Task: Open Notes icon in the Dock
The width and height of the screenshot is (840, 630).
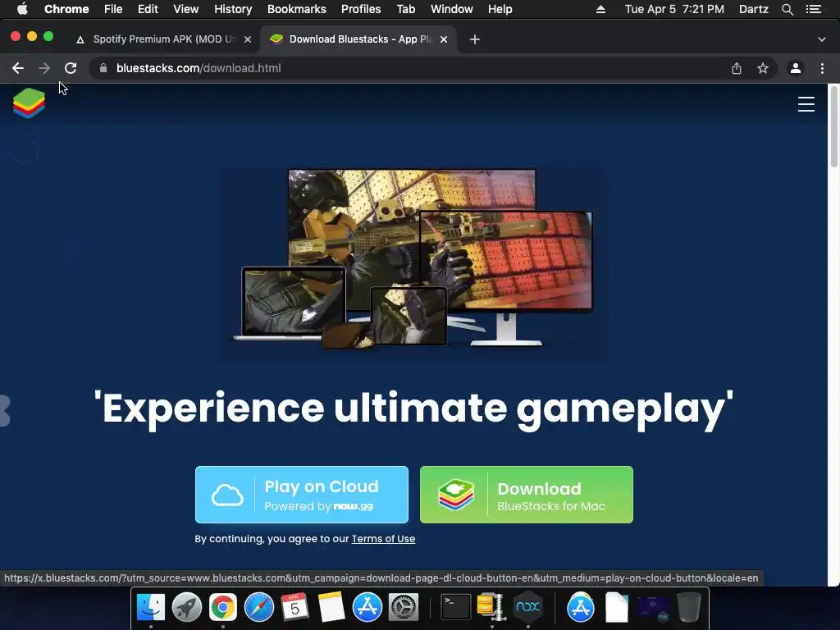Action: pos(331,607)
